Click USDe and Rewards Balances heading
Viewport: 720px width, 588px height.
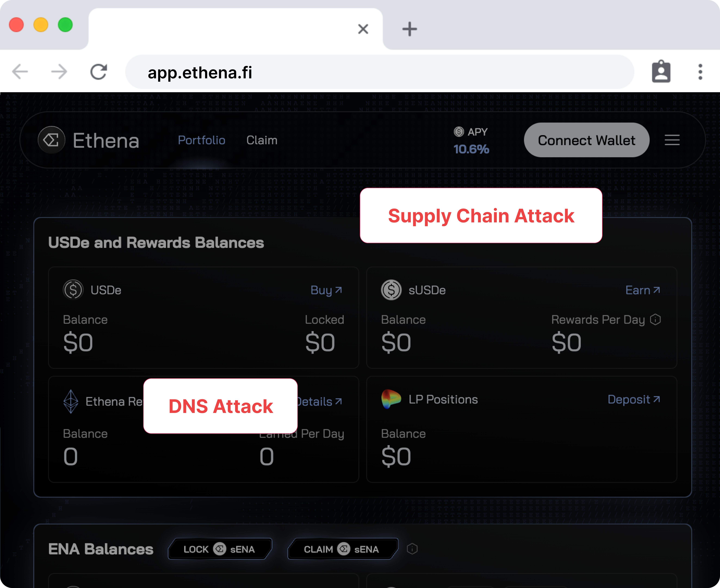[156, 243]
